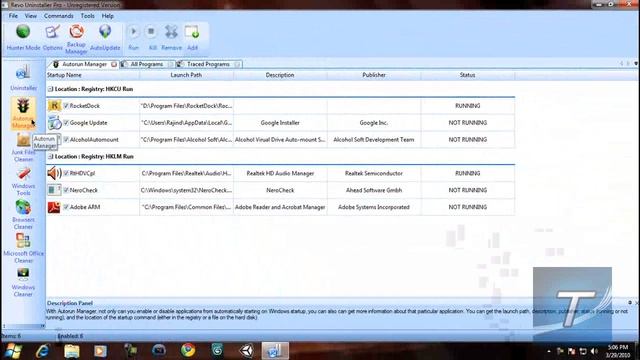This screenshot has width=640, height=360.
Task: Click the Kill toolbar button
Action: point(152,38)
